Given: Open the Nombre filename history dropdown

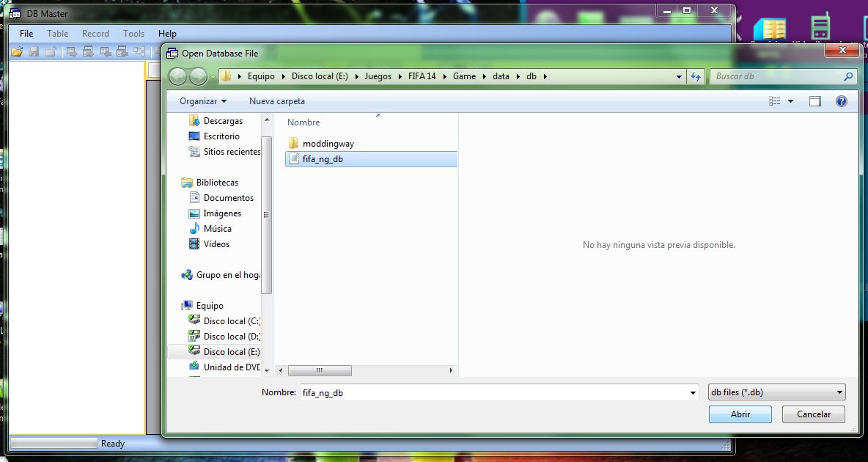Looking at the screenshot, I should tap(693, 393).
